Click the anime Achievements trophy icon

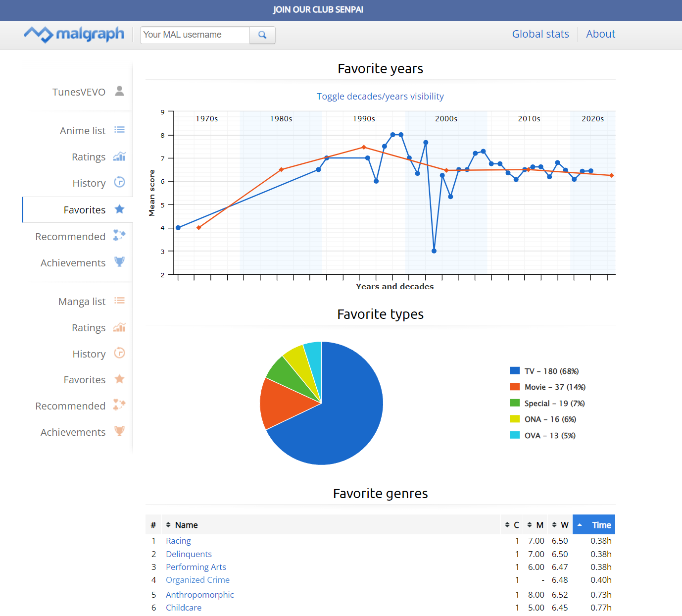click(119, 262)
